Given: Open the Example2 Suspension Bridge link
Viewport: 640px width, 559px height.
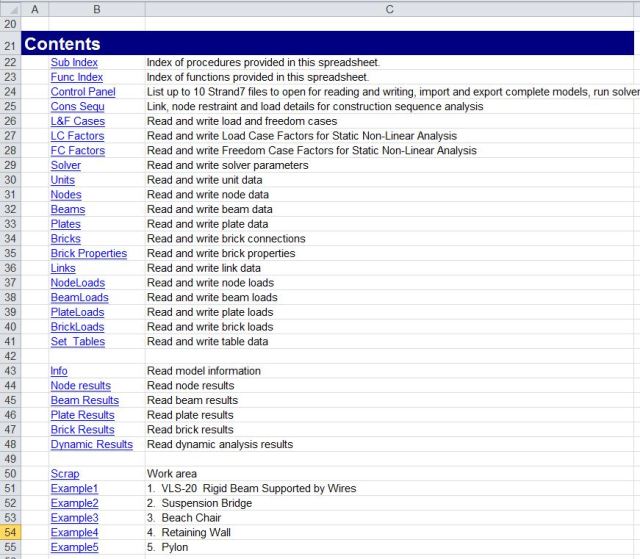Looking at the screenshot, I should tap(74, 503).
